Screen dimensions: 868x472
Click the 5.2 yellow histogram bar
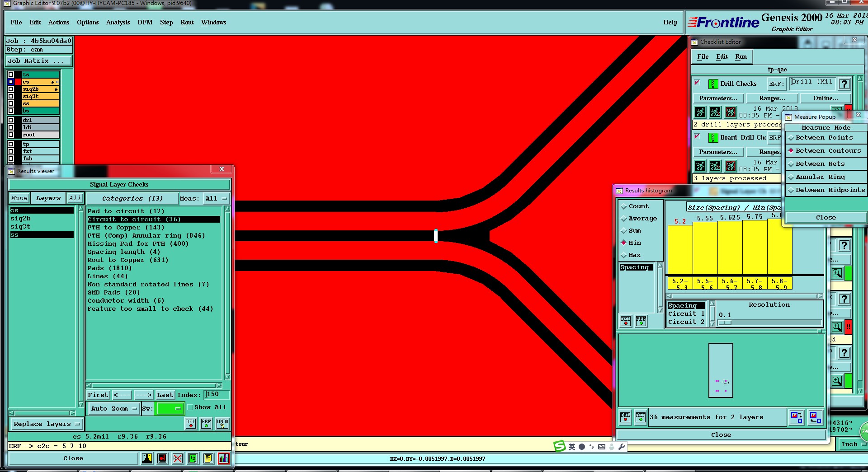click(x=680, y=249)
